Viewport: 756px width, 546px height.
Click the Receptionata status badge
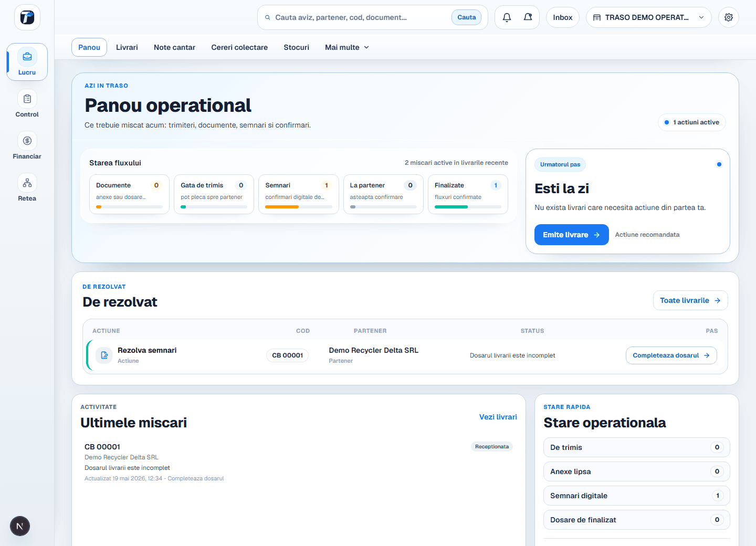[492, 447]
